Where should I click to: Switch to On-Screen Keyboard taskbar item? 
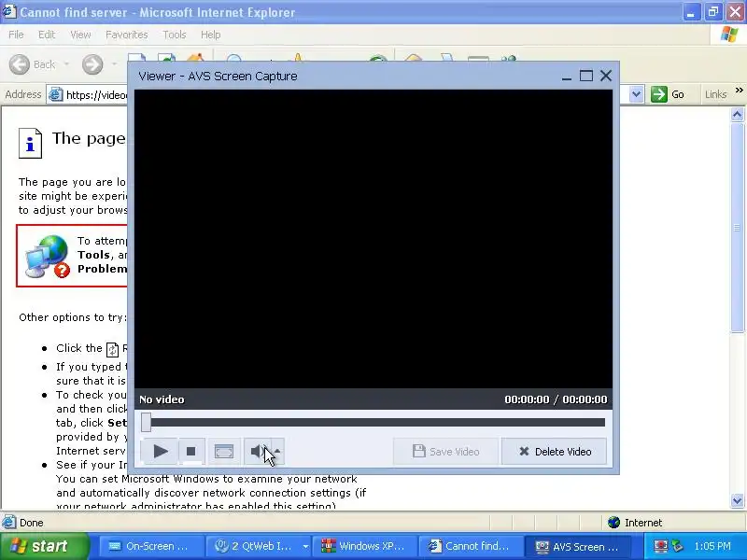click(x=150, y=546)
